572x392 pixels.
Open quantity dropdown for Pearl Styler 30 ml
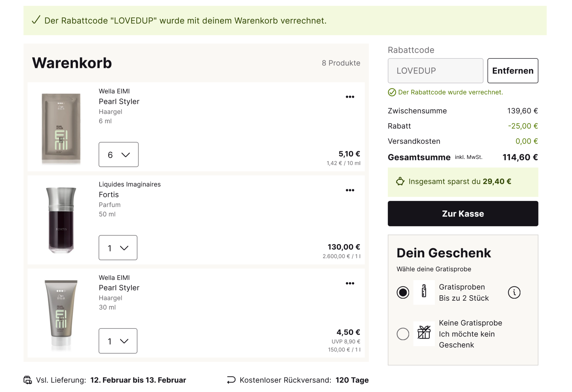pos(118,341)
